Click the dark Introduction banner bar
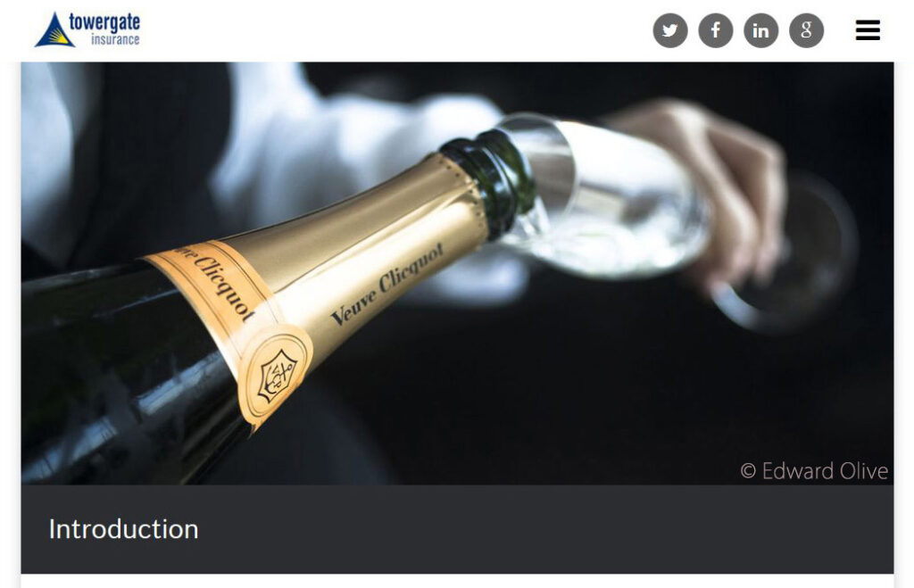 [457, 529]
